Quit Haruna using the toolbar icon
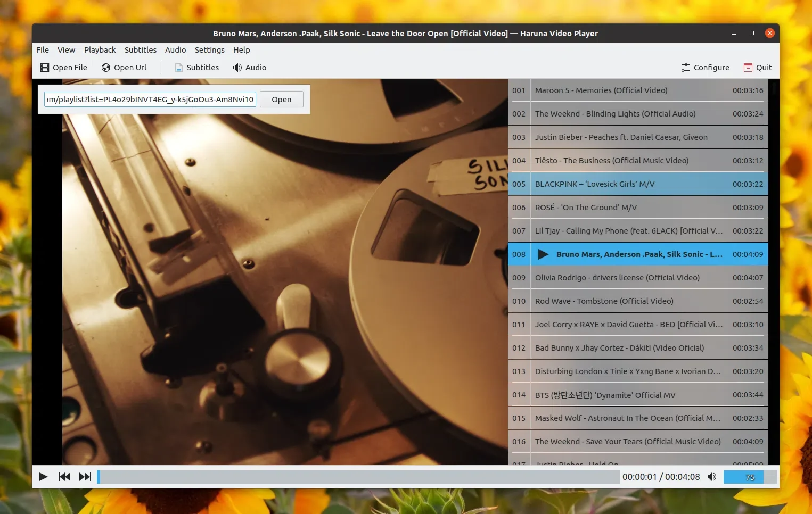 (747, 68)
